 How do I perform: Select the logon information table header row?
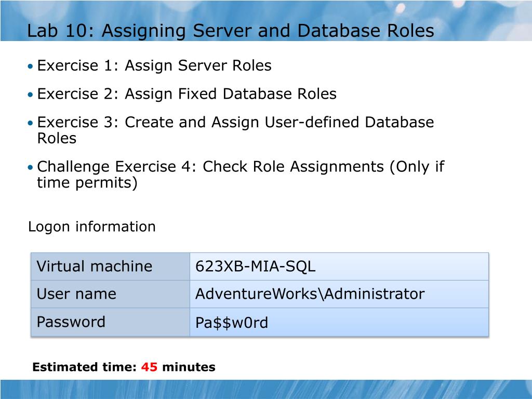point(260,266)
